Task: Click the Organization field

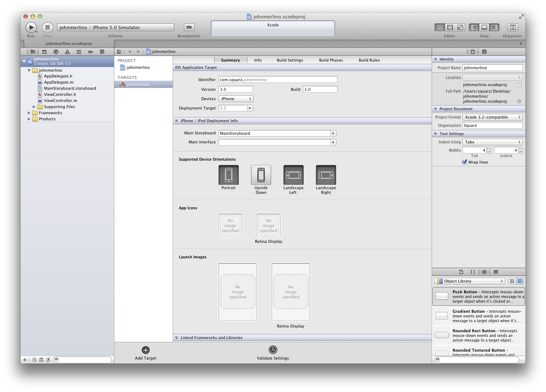Action: point(493,125)
